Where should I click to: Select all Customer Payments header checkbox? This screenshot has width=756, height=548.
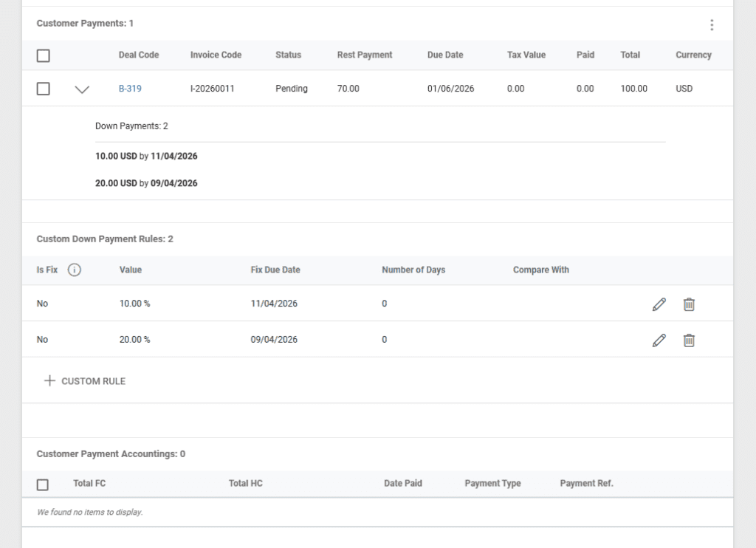pyautogui.click(x=44, y=55)
